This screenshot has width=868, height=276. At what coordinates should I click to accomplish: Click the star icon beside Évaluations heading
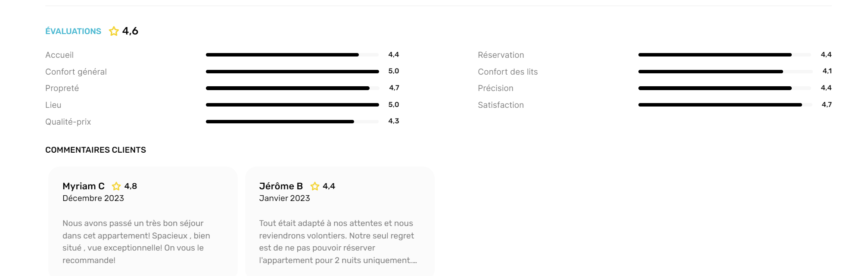[114, 31]
